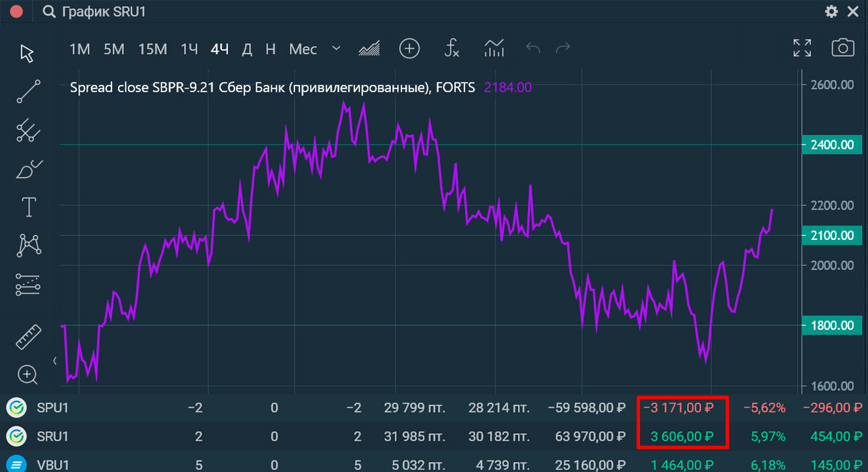The height and width of the screenshot is (472, 868).
Task: Click the 1800.00 price level label
Action: click(x=832, y=325)
